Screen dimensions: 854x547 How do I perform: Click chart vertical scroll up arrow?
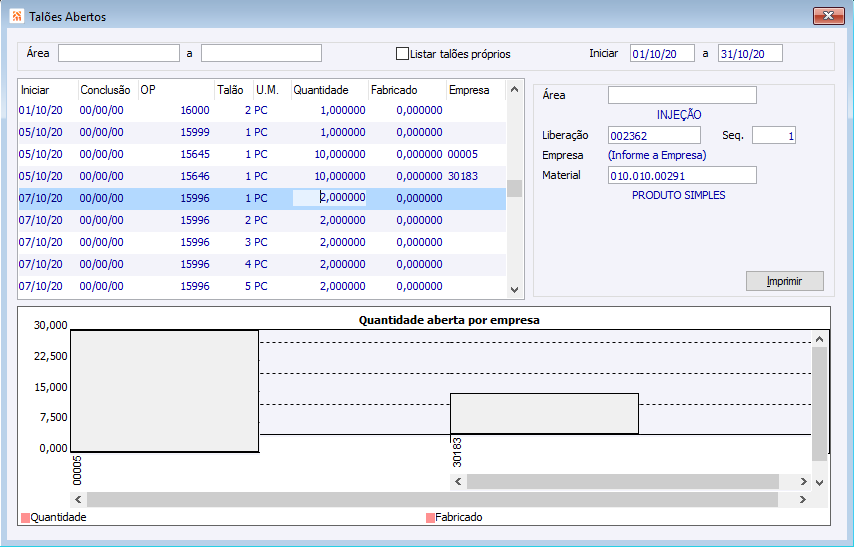click(x=820, y=339)
